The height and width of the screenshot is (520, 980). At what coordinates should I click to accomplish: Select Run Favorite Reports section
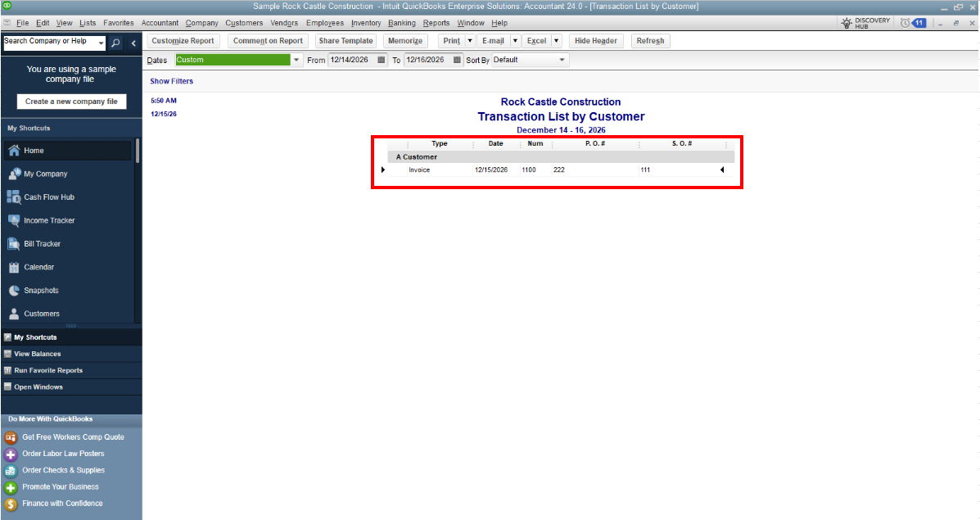(71, 371)
